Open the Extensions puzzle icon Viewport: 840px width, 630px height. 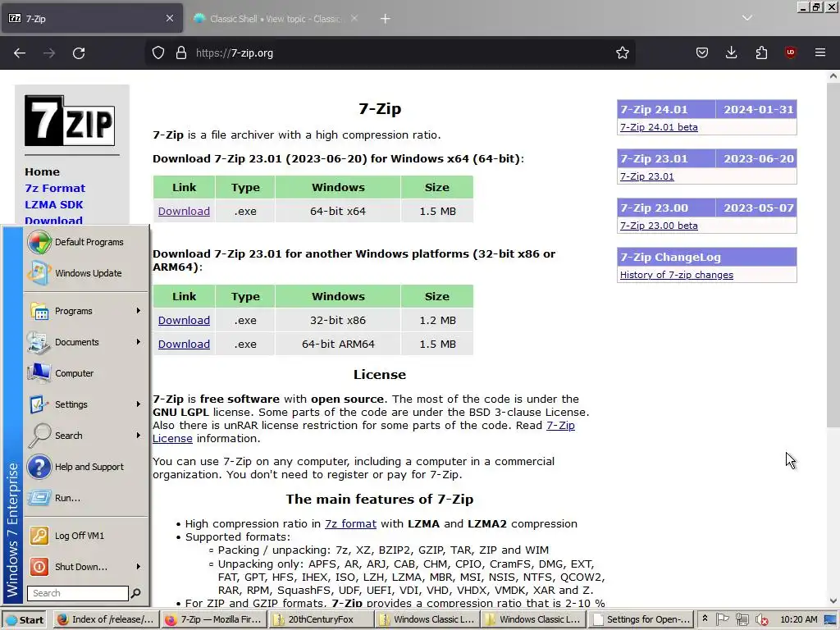pos(761,52)
